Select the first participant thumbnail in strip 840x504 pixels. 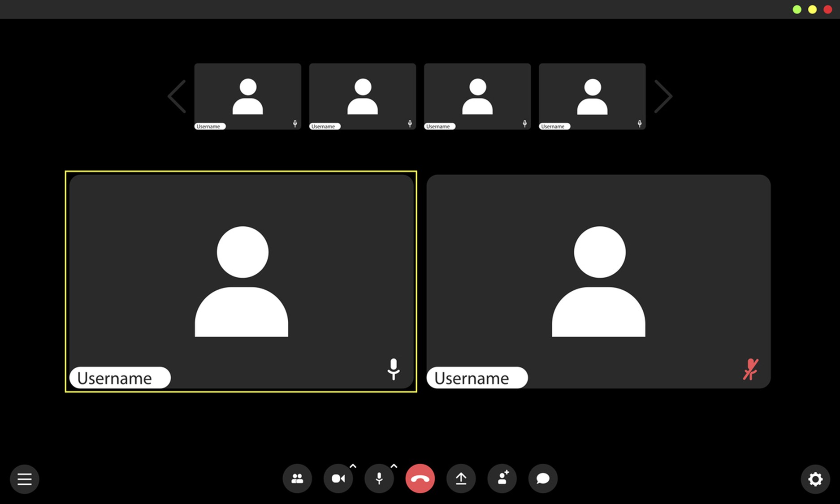coord(247,96)
